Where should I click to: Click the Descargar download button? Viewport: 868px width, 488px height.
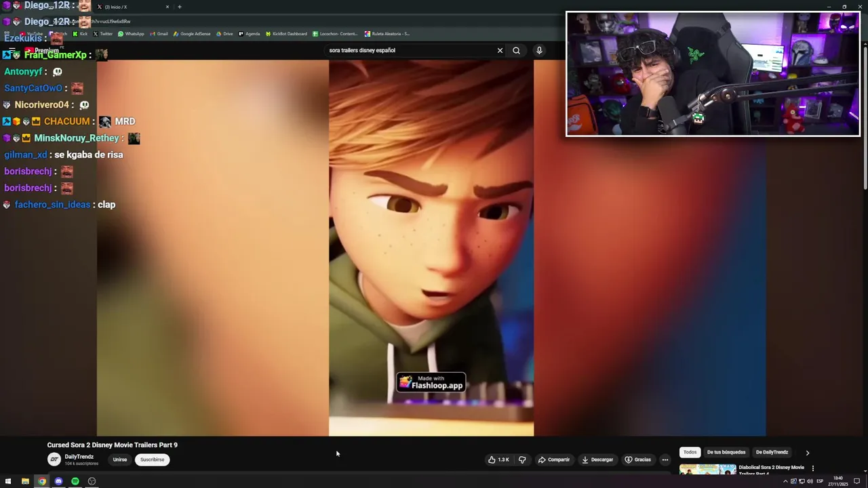click(x=597, y=460)
